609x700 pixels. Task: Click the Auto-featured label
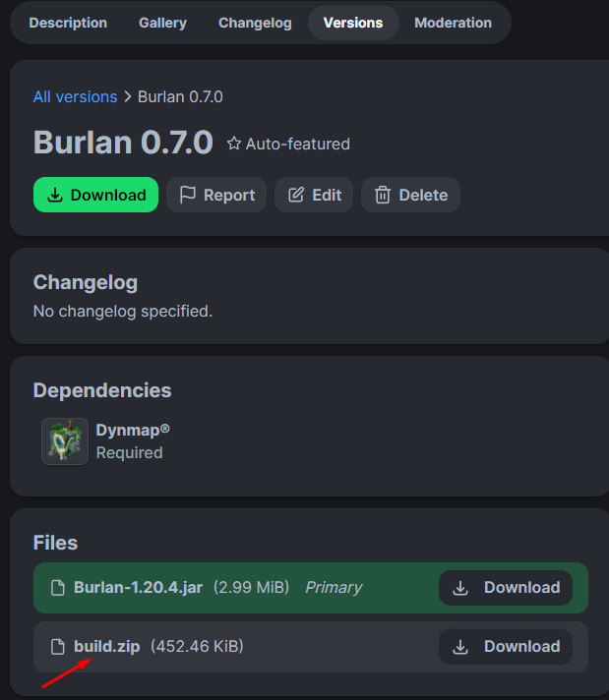(x=297, y=145)
